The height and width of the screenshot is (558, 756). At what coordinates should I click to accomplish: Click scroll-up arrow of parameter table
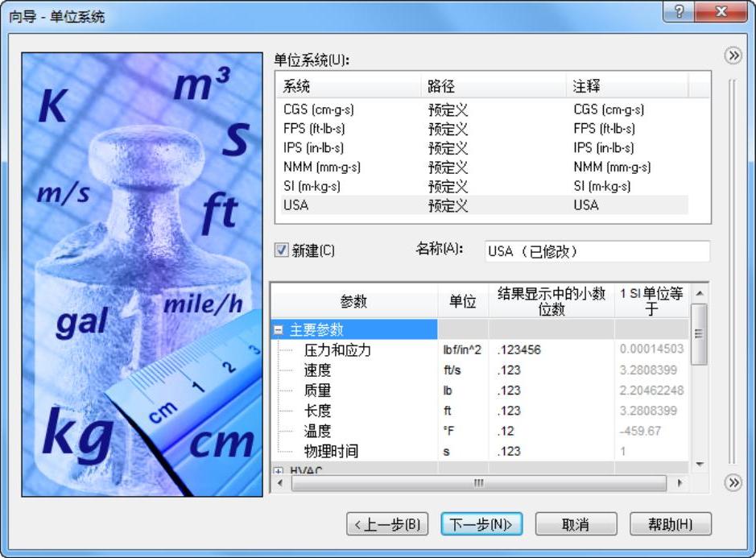coord(700,293)
